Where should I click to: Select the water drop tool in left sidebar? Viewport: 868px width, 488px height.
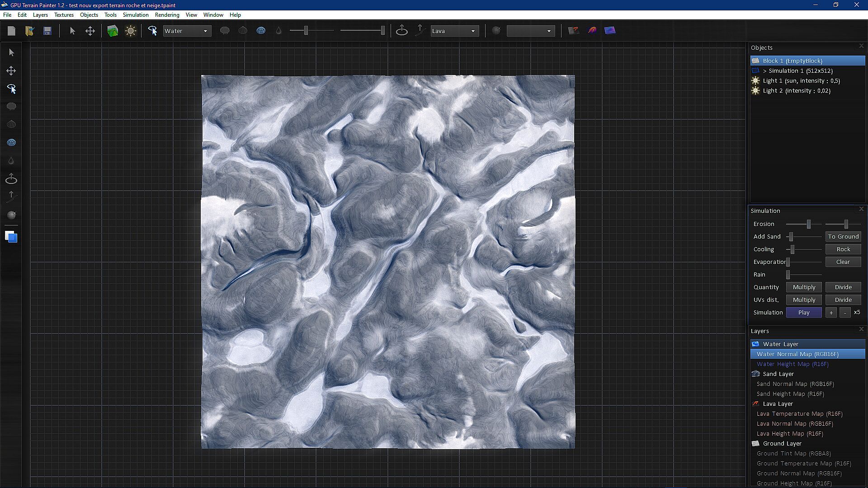point(11,161)
